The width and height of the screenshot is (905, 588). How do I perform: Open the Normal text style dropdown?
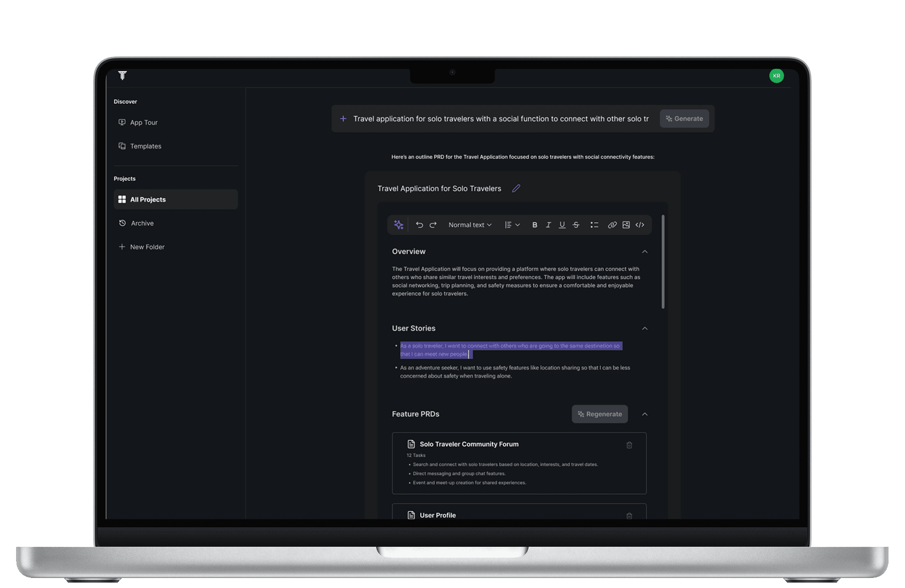coord(469,225)
